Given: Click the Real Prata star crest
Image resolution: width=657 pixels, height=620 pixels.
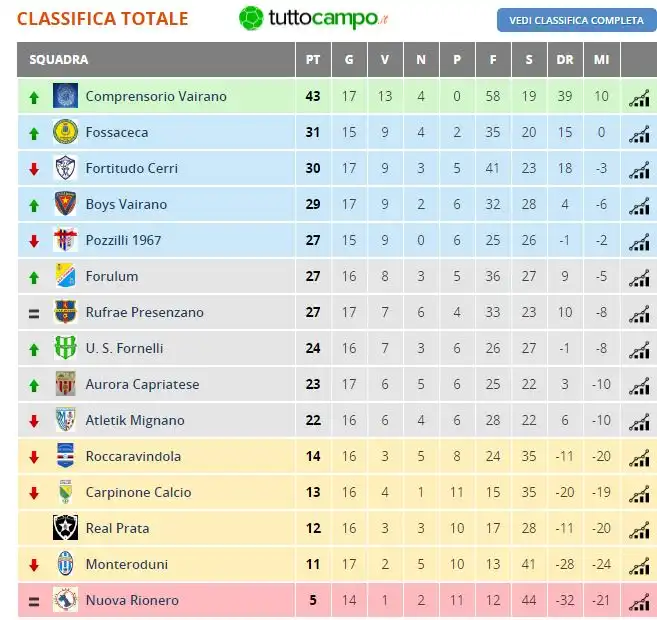Looking at the screenshot, I should tap(65, 528).
